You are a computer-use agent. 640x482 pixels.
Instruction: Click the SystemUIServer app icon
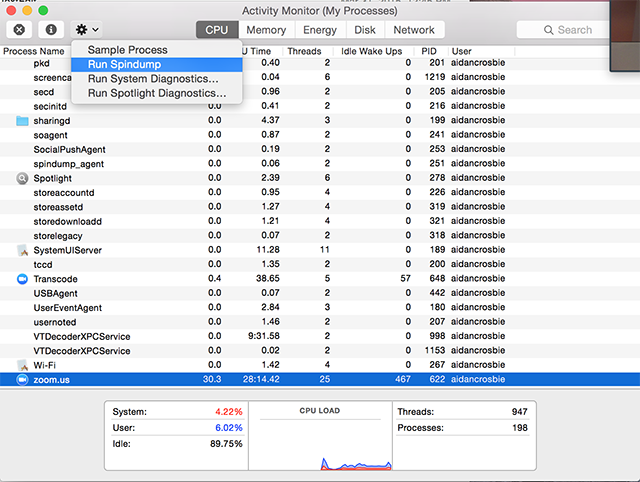point(22,250)
